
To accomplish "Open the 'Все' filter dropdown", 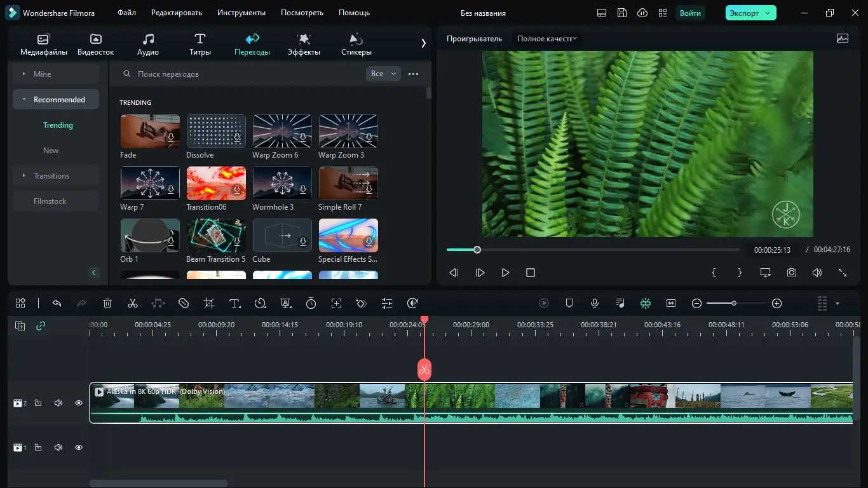I will 383,74.
